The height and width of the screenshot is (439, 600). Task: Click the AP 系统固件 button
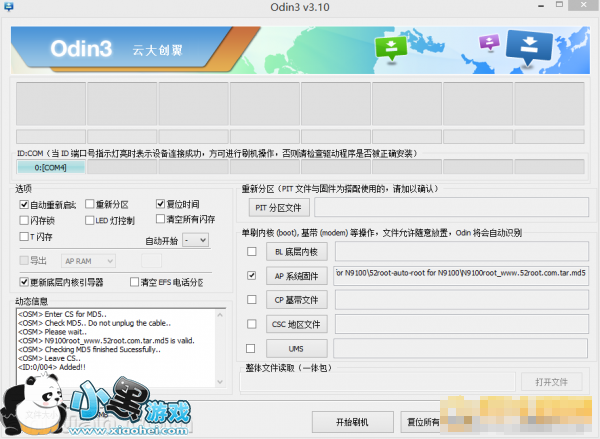point(297,276)
